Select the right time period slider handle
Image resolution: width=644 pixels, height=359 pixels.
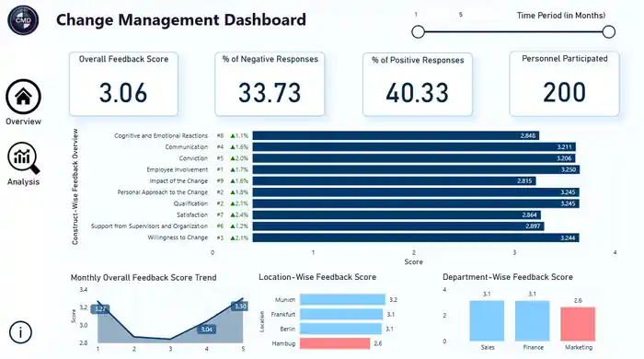(609, 31)
